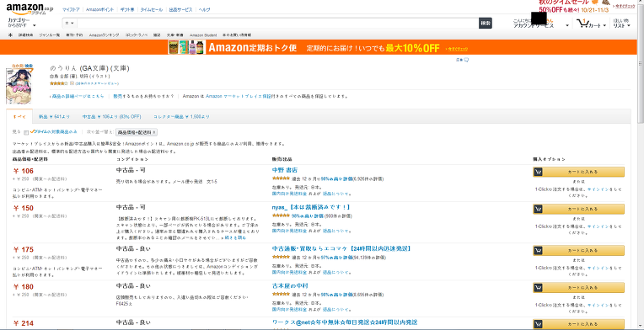This screenshot has width=644, height=330.
Task: Open 返品について link in the 中野書店 row
Action: (x=335, y=194)
